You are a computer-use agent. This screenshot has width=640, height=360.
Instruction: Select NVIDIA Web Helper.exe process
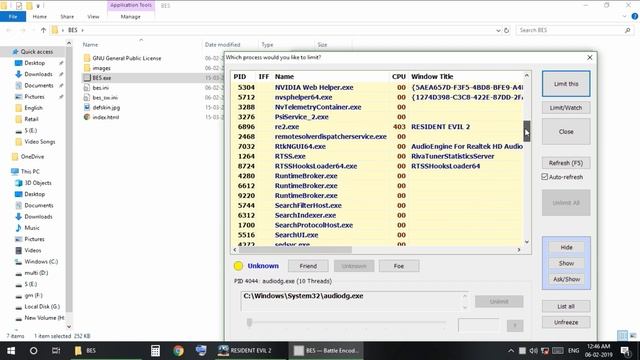pos(378,87)
